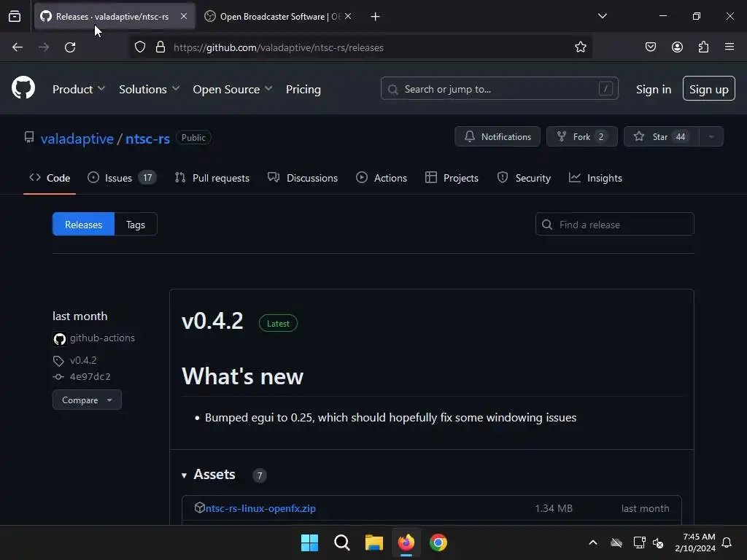Click the Notifications button
Viewport: 747px width, 560px height.
(498, 136)
